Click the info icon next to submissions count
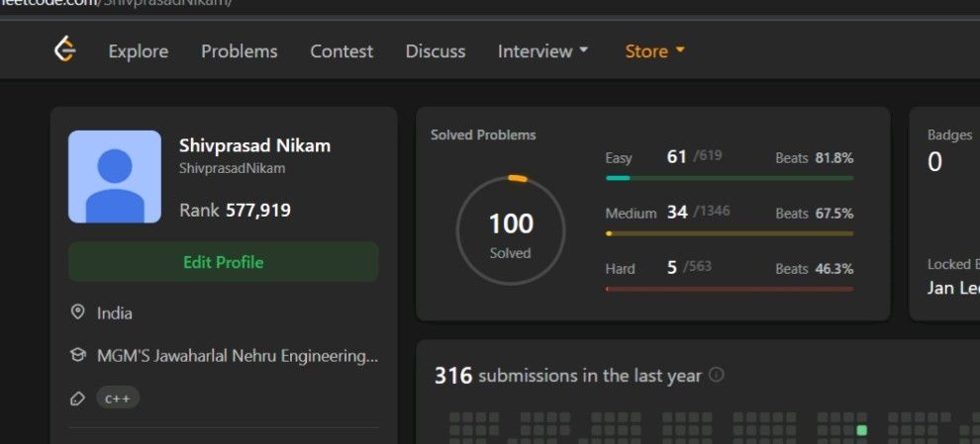Screen dimensions: 980x444 click(717, 376)
